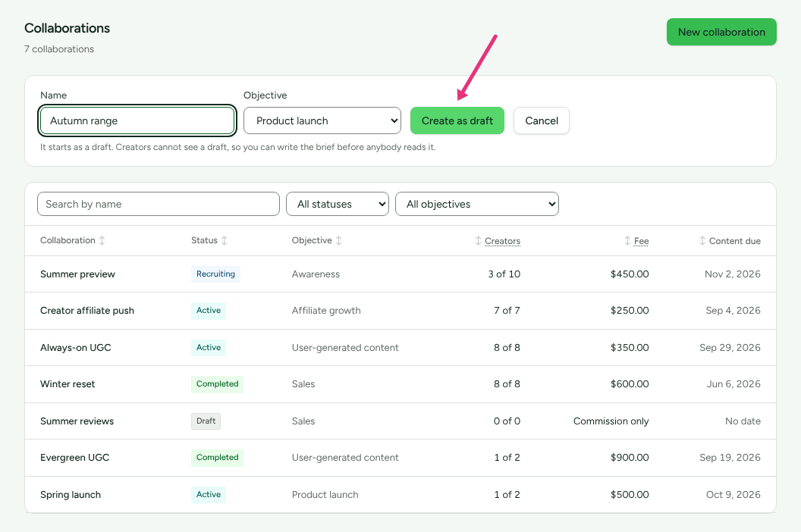Click the Draft badge on Summer reviews
Viewport: 801px width, 532px height.
(x=206, y=421)
